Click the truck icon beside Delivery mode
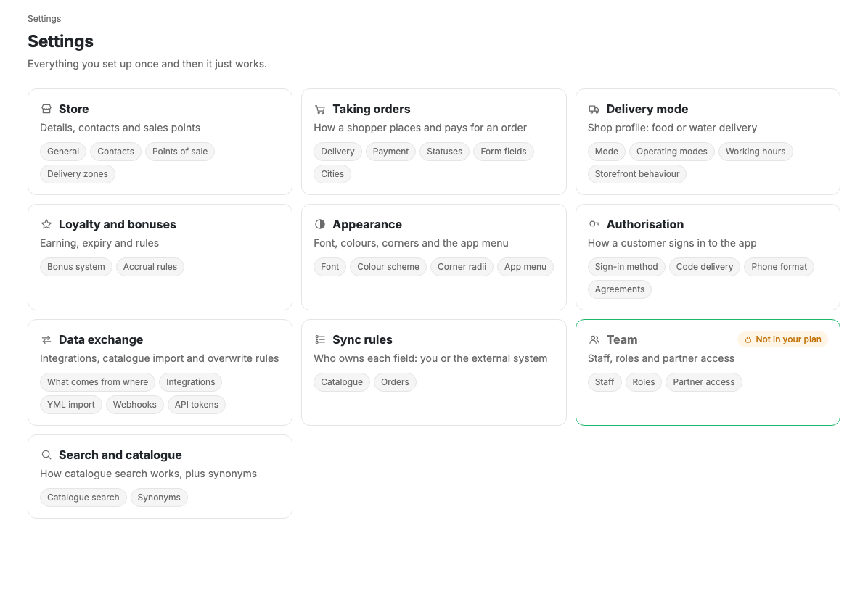Viewport: 868px width, 615px height. [x=594, y=109]
